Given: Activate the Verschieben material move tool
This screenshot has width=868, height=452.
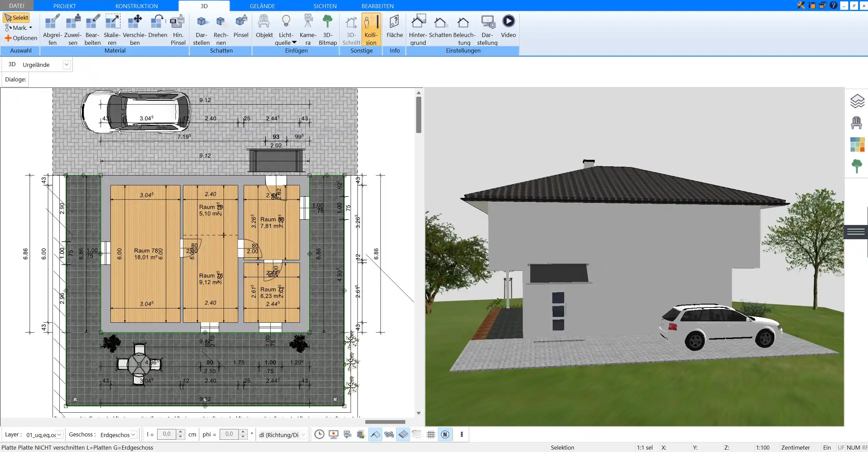Looking at the screenshot, I should (135, 30).
